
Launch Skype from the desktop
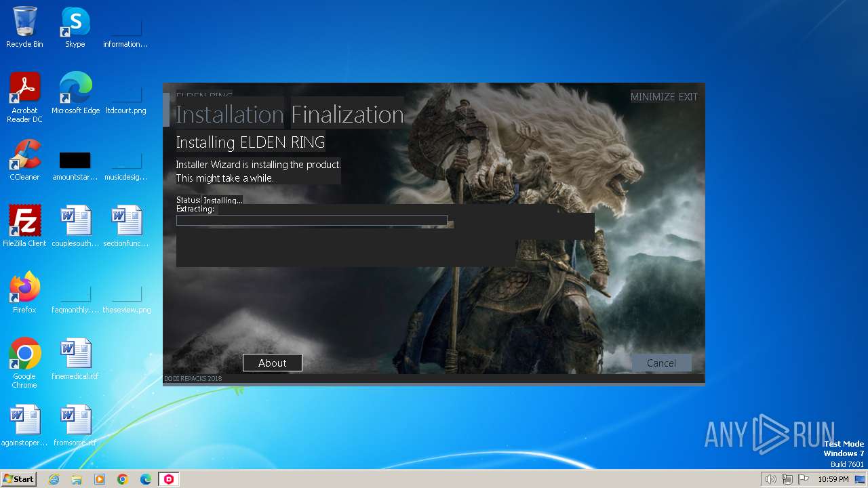click(x=75, y=27)
